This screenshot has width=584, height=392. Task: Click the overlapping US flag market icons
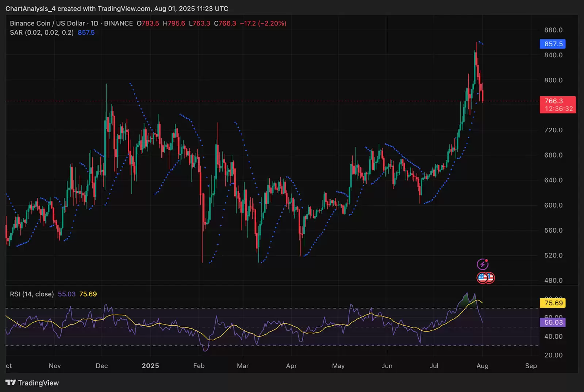[x=485, y=278]
